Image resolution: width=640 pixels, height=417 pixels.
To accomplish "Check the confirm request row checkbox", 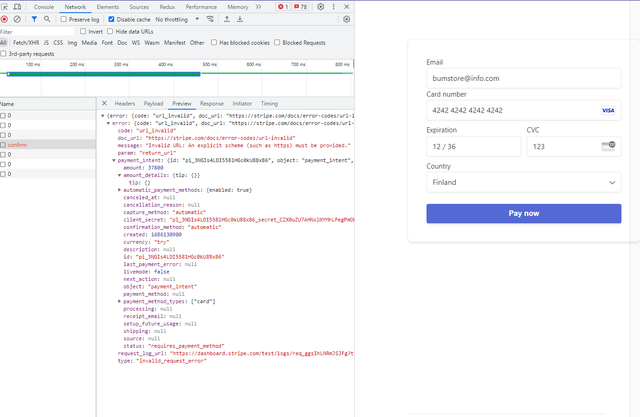I will pyautogui.click(x=3, y=145).
